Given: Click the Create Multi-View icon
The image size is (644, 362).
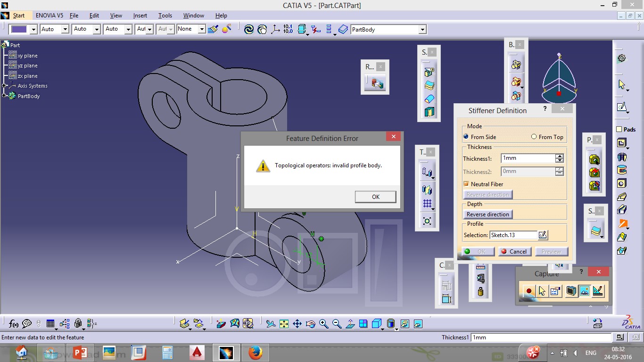Looking at the screenshot, I should 363,323.
